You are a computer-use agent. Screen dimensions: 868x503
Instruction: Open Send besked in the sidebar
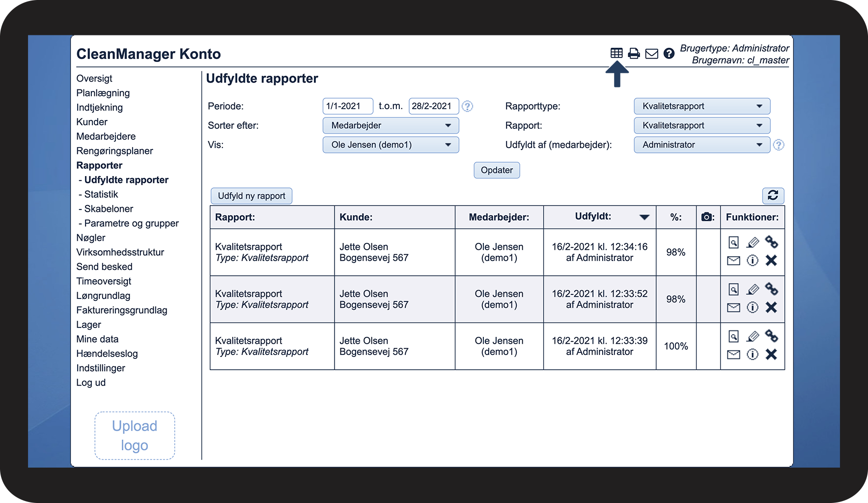pos(105,267)
